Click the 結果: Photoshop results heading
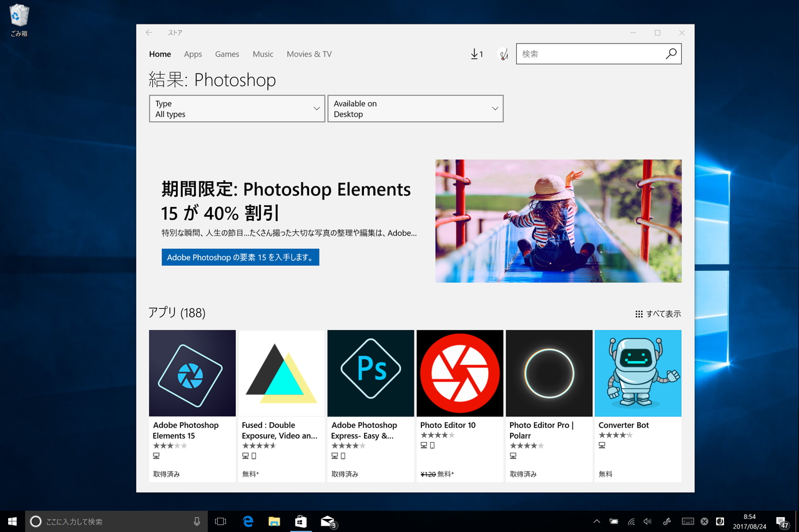The image size is (799, 532). pyautogui.click(x=212, y=80)
